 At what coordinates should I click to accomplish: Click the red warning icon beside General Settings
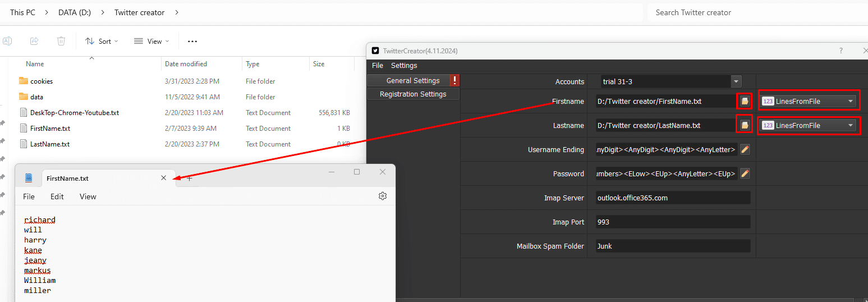coord(455,80)
